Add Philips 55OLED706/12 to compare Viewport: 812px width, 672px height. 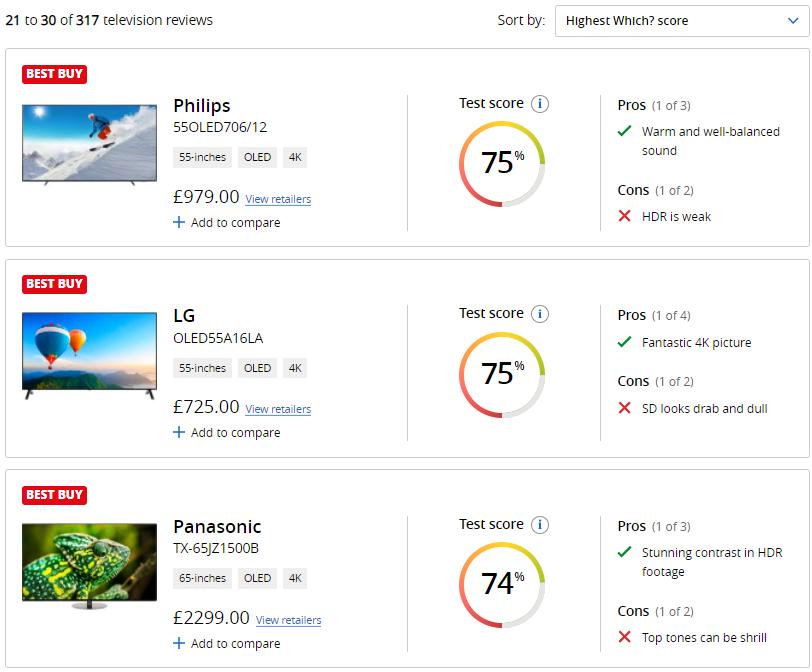point(227,223)
